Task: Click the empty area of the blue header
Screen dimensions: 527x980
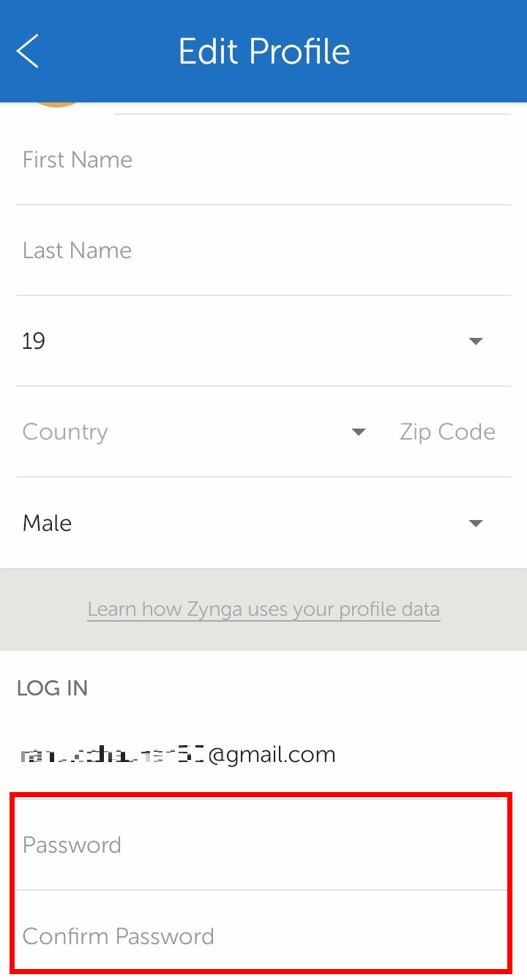Action: click(439, 51)
